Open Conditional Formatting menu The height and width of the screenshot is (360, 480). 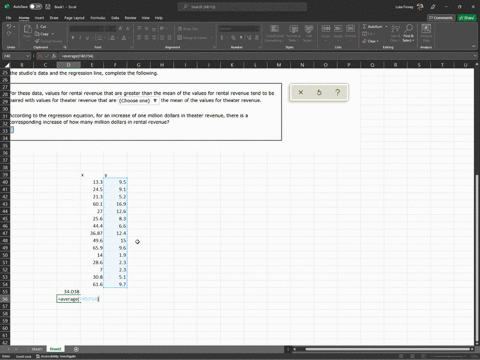[274, 33]
